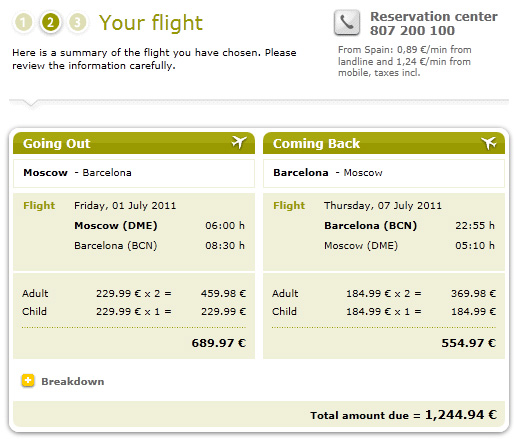Click the active step 2 circle

pyautogui.click(x=50, y=23)
